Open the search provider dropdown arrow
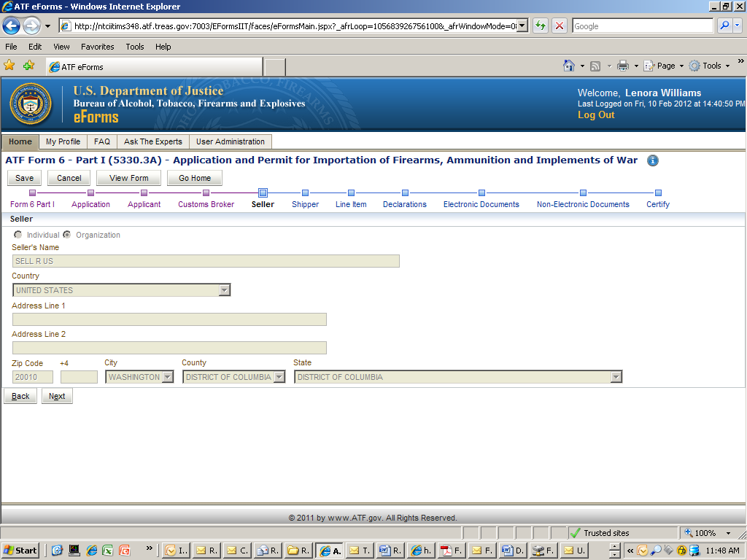Image resolution: width=747 pixels, height=560 pixels. point(737,26)
